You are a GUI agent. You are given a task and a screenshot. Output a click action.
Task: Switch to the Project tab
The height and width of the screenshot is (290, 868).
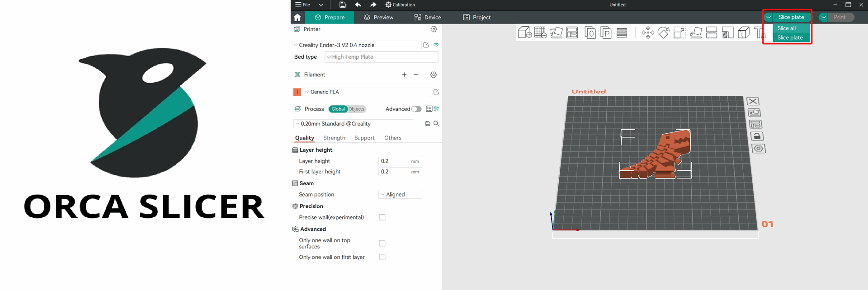(x=477, y=17)
